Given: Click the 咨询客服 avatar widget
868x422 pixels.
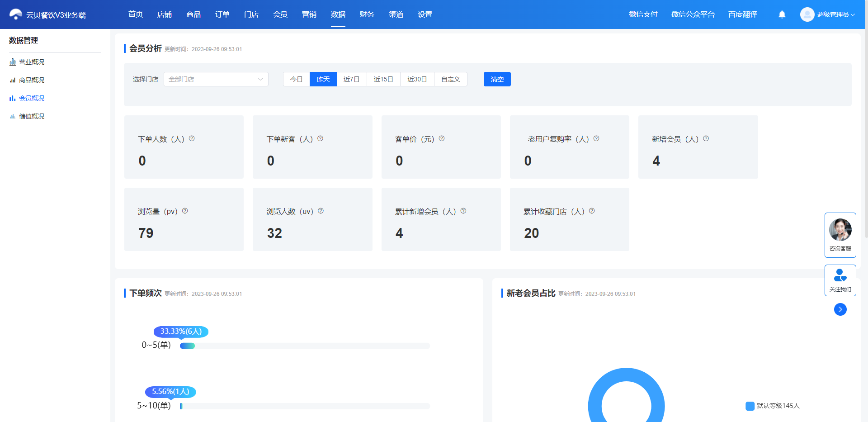Looking at the screenshot, I should tap(840, 235).
